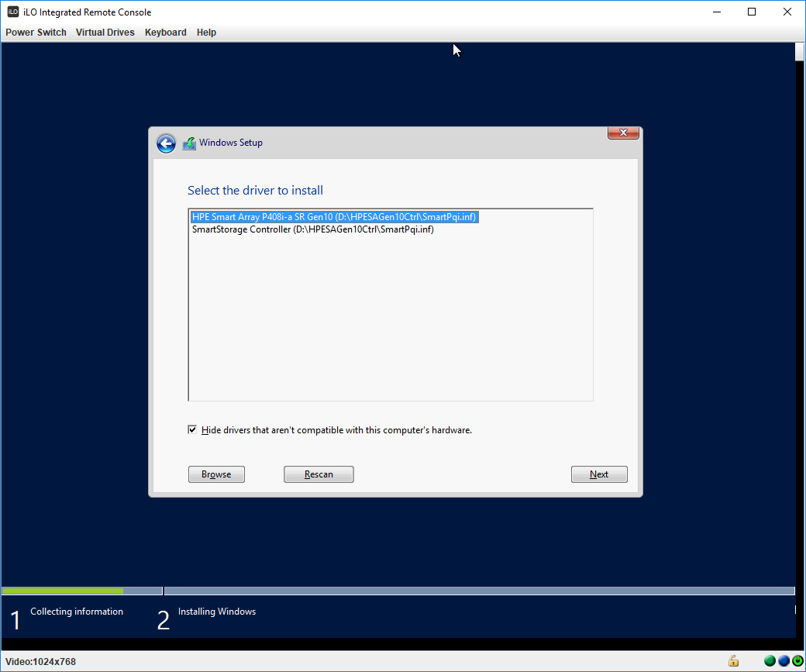806x672 pixels.
Task: Click the Installing Windows step label
Action: [x=217, y=612]
